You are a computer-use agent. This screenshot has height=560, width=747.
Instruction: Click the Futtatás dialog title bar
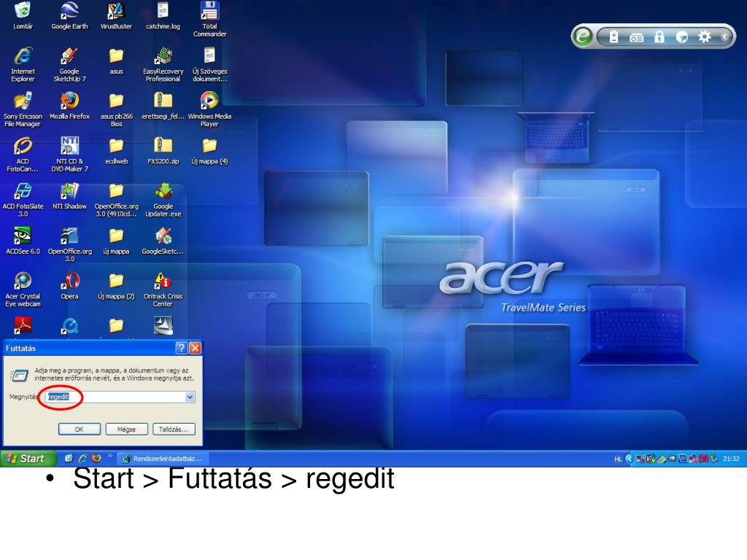point(89,348)
